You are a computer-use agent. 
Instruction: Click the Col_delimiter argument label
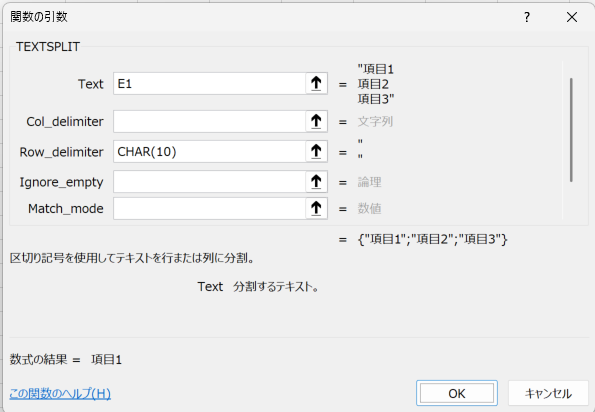coord(65,122)
